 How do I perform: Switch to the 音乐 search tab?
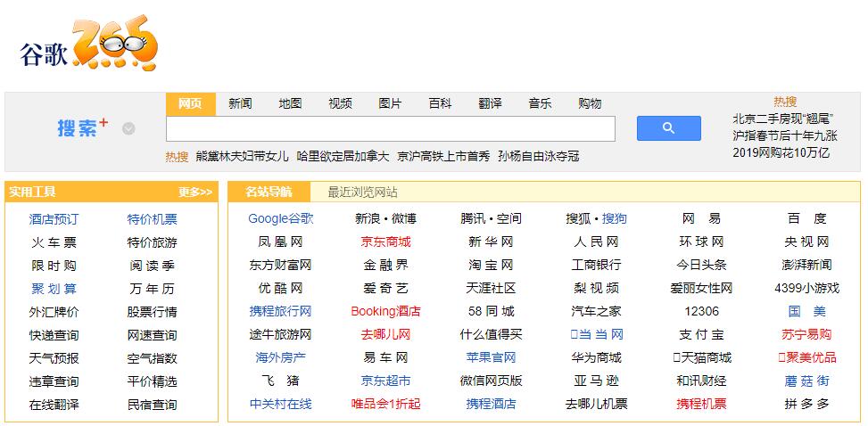pyautogui.click(x=540, y=103)
